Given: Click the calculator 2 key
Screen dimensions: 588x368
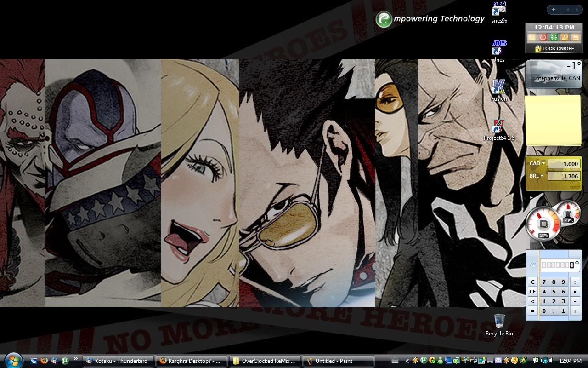Looking at the screenshot, I should [x=554, y=301].
